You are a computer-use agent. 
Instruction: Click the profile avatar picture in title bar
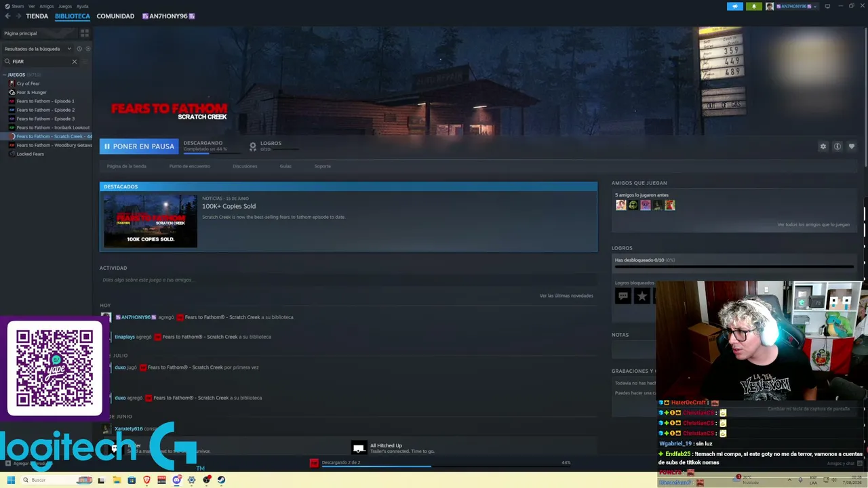pos(770,6)
